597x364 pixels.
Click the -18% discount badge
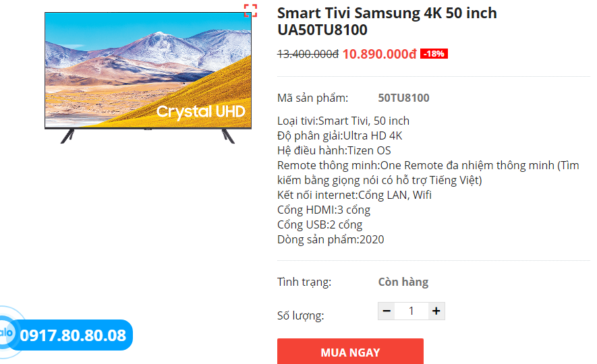pyautogui.click(x=434, y=54)
